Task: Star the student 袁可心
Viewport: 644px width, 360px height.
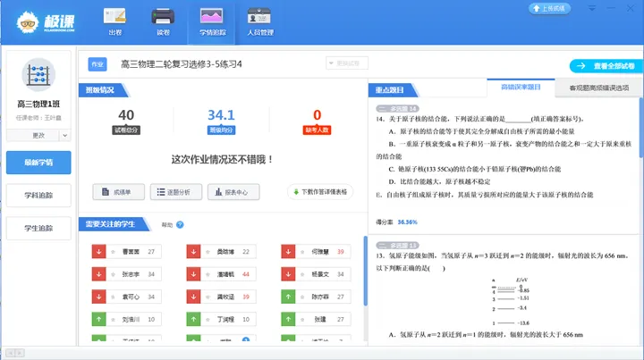Action: pos(113,297)
